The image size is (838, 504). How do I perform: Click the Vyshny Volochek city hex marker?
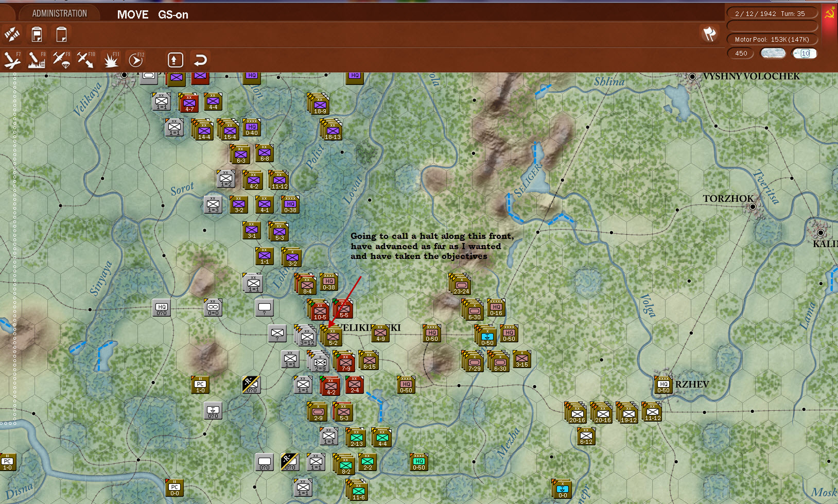692,77
